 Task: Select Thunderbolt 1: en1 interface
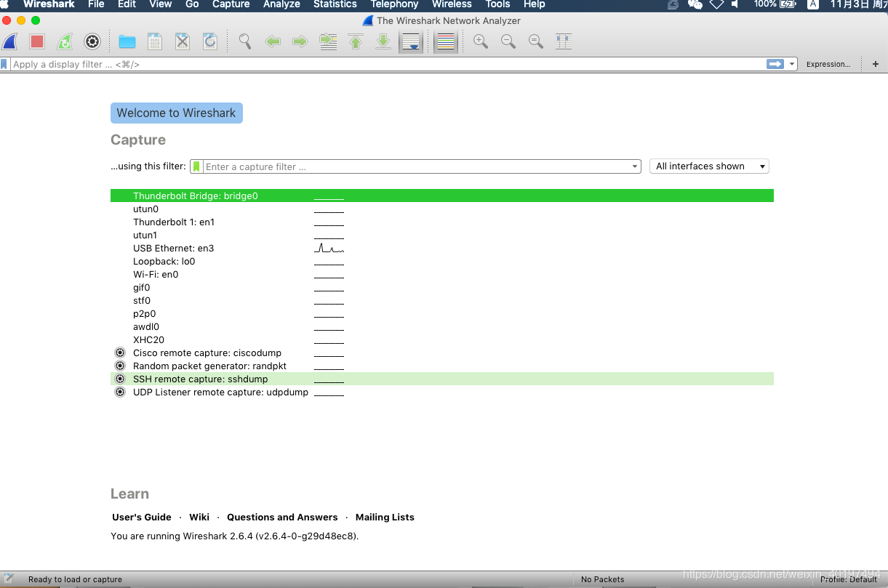coord(442,222)
